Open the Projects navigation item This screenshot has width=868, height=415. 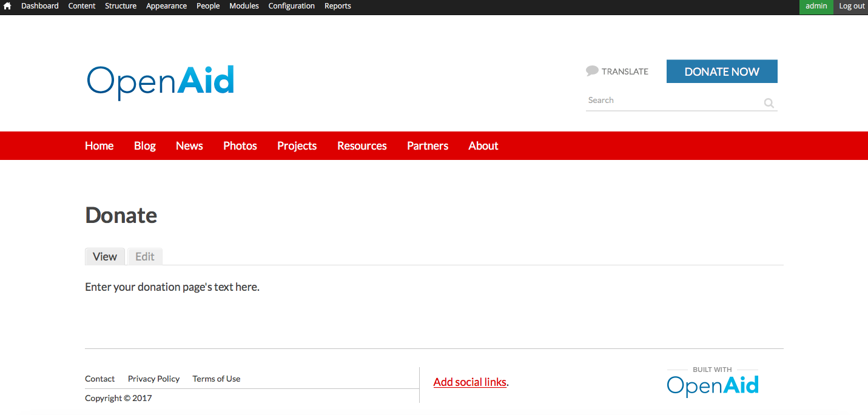point(297,146)
